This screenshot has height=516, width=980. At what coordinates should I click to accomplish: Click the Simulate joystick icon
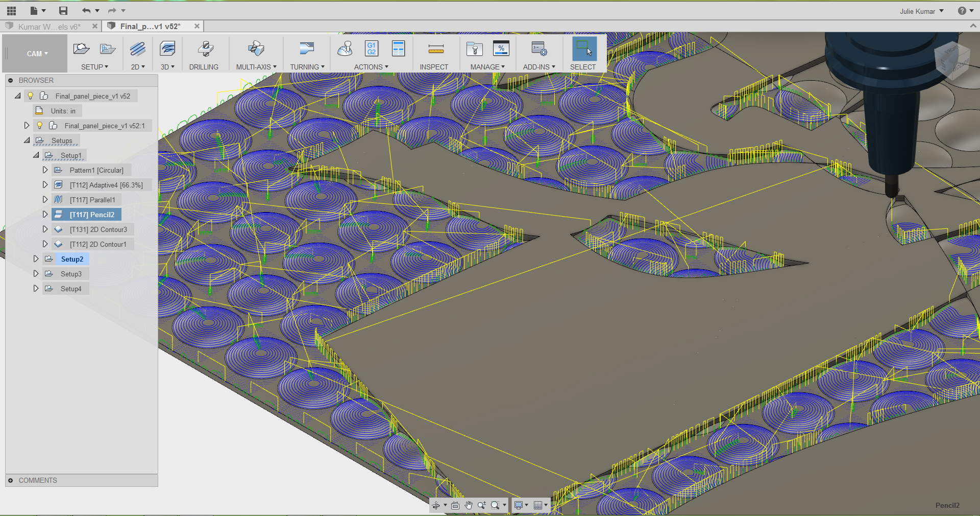tap(346, 49)
